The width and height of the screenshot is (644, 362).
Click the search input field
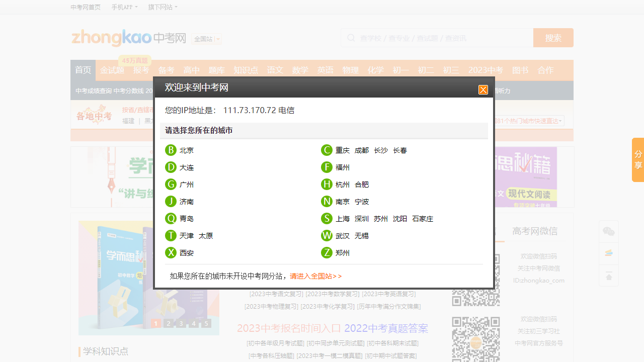click(437, 38)
